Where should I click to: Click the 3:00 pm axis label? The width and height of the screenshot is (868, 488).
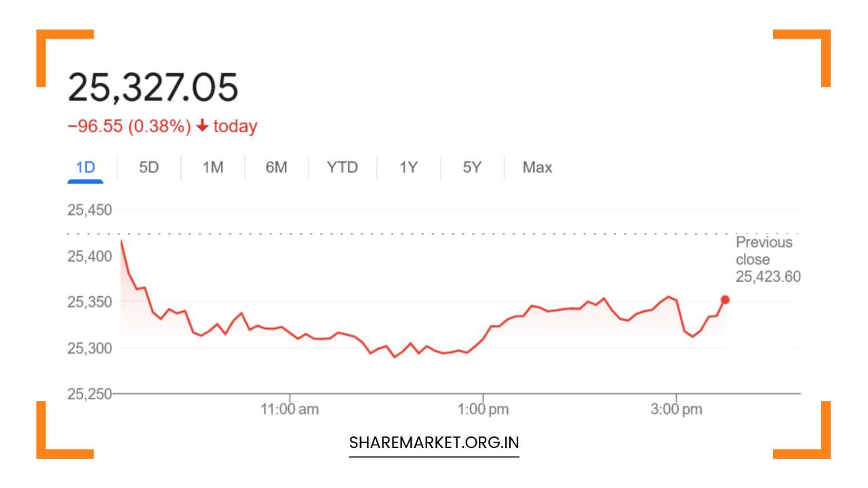point(677,409)
